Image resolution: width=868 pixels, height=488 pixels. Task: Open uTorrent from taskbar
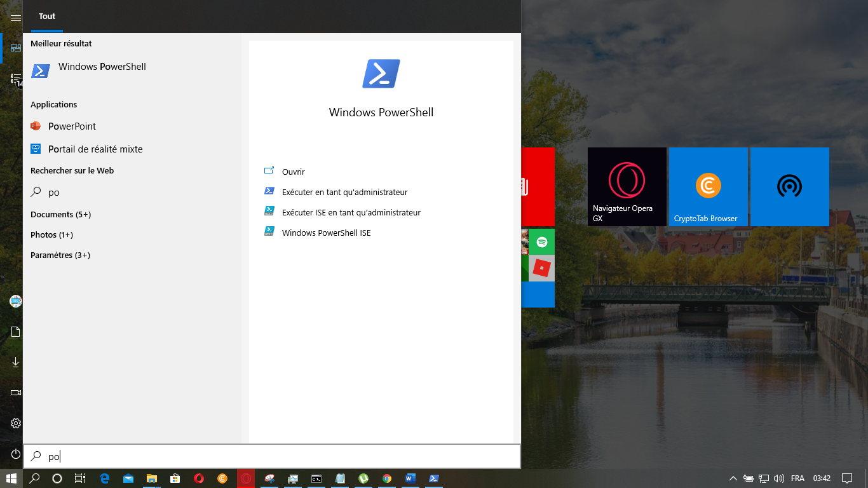(363, 478)
